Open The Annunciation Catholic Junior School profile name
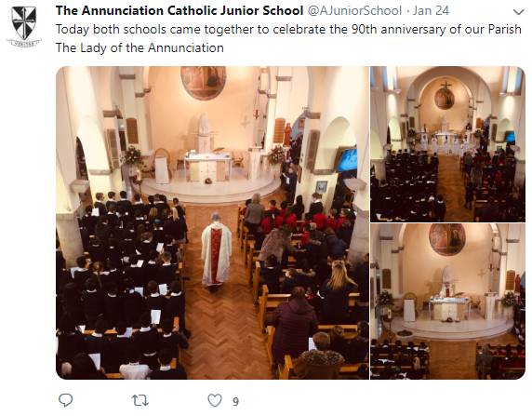 click(x=180, y=10)
